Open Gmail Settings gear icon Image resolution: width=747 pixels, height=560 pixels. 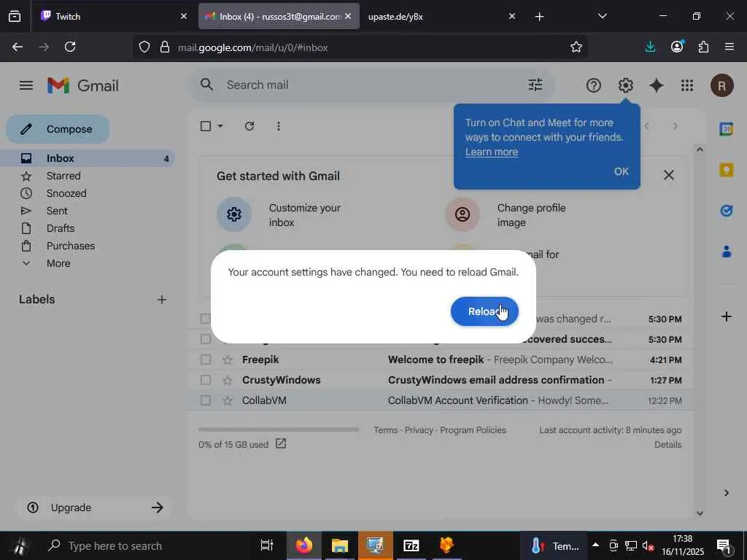(625, 86)
